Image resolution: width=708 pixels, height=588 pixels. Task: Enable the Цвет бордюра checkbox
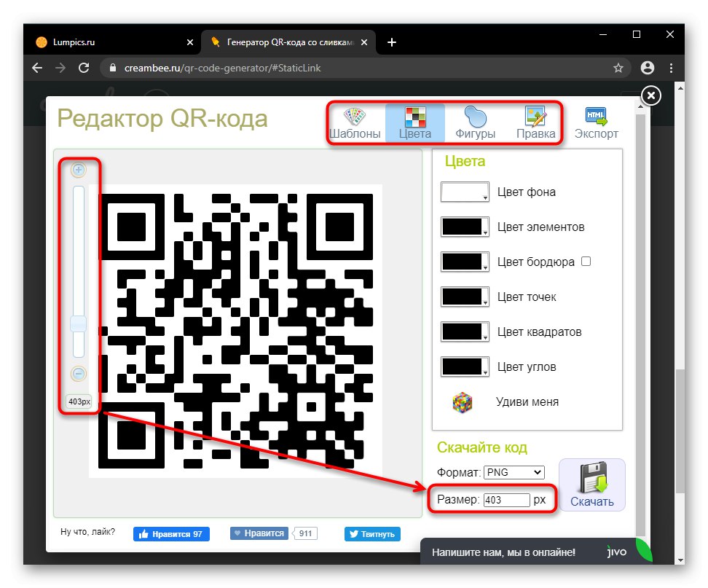(x=586, y=262)
